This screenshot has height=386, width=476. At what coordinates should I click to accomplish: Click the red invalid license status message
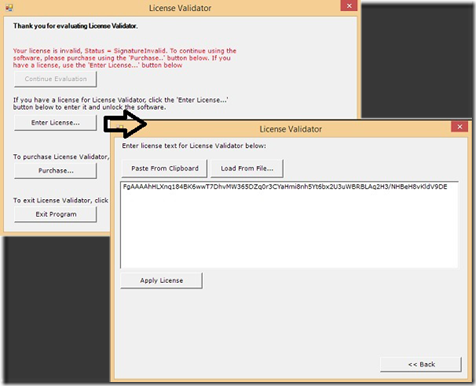coord(125,58)
